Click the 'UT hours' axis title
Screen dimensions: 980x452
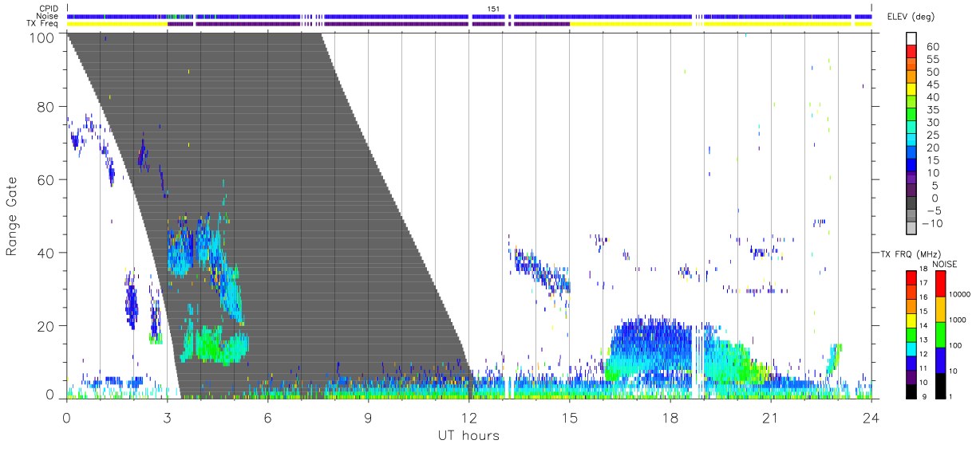[x=468, y=436]
